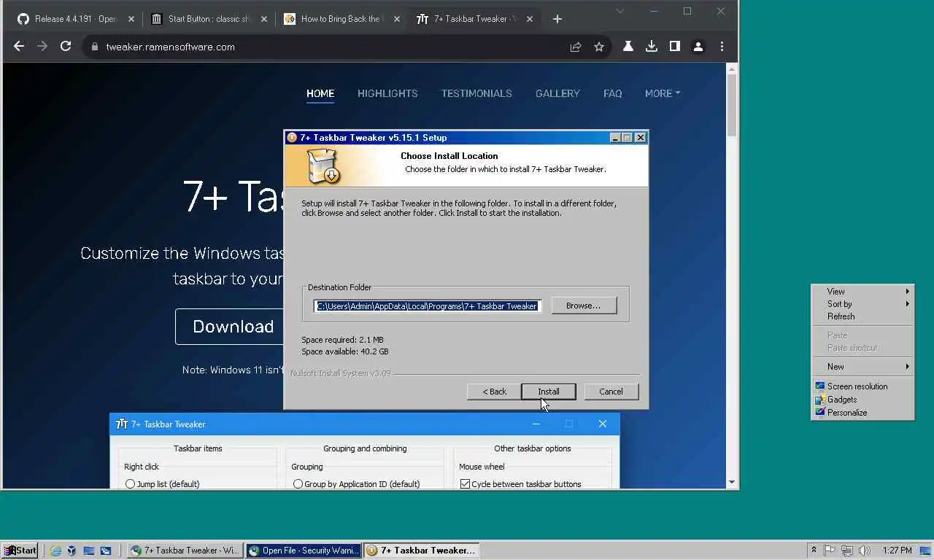The width and height of the screenshot is (934, 560).
Task: Click the Action Center flag tray icon
Action: click(830, 551)
